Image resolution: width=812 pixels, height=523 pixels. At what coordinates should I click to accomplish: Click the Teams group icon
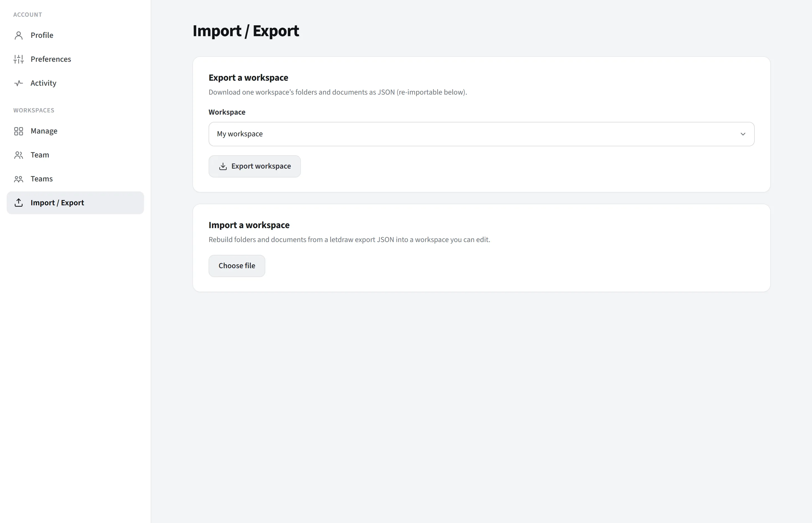coord(19,179)
